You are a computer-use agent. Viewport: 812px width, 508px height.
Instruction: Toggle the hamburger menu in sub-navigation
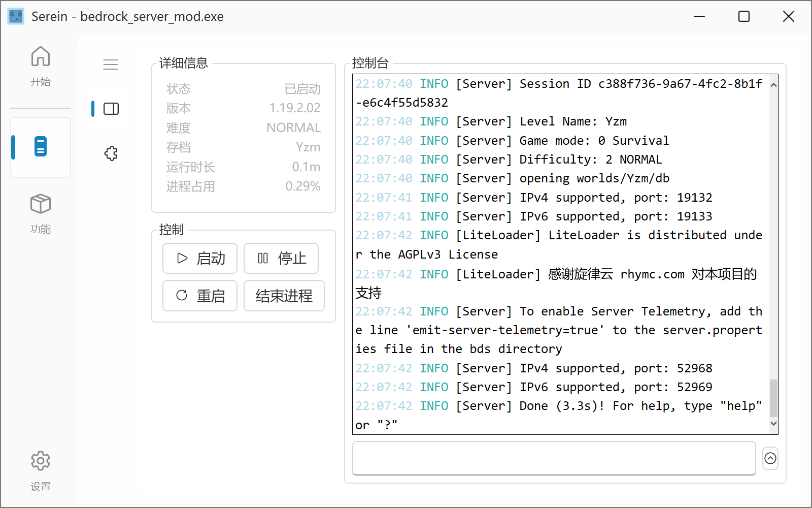111,65
